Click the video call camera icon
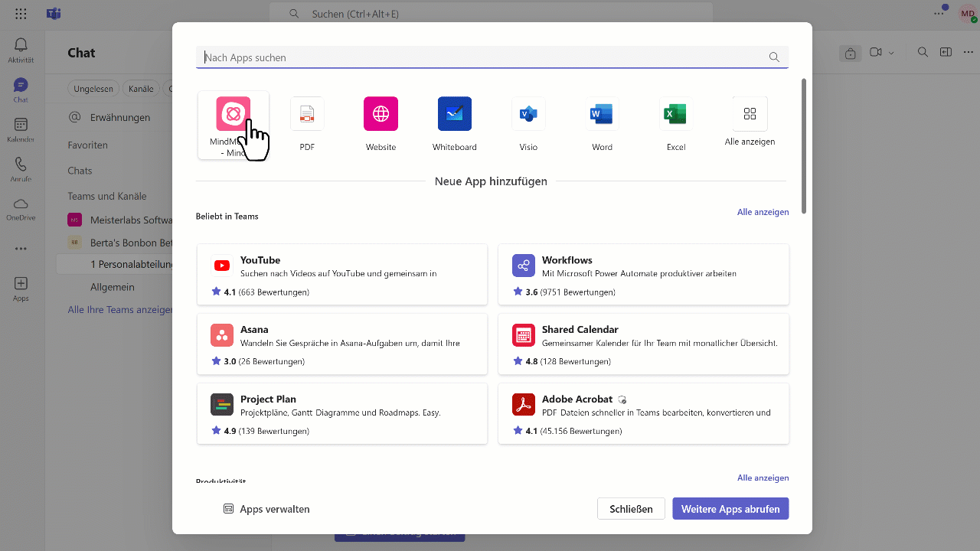 pyautogui.click(x=875, y=52)
